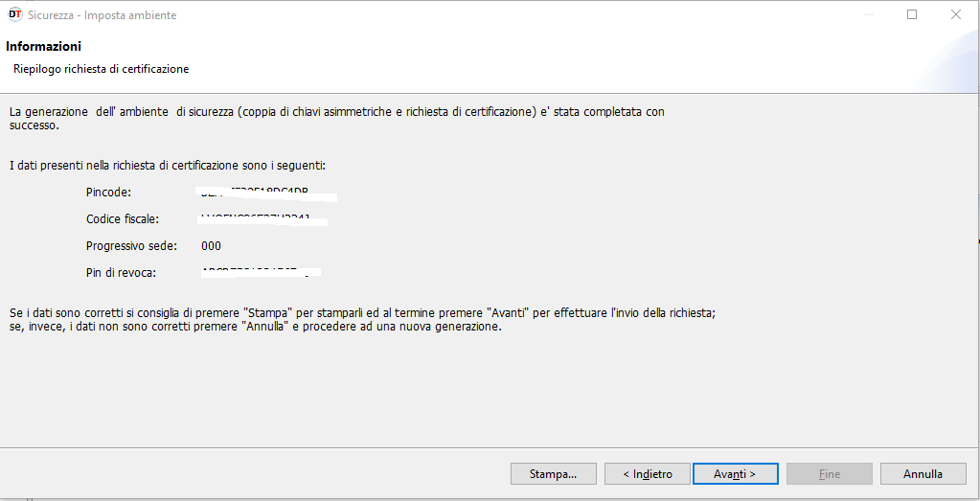Viewport: 980px width, 501px height.
Task: Proceed with the Avanti button
Action: coord(735,473)
